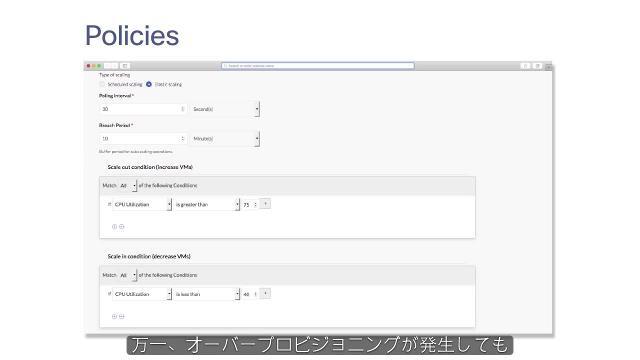Select the Elastic scaling radio option

click(149, 84)
